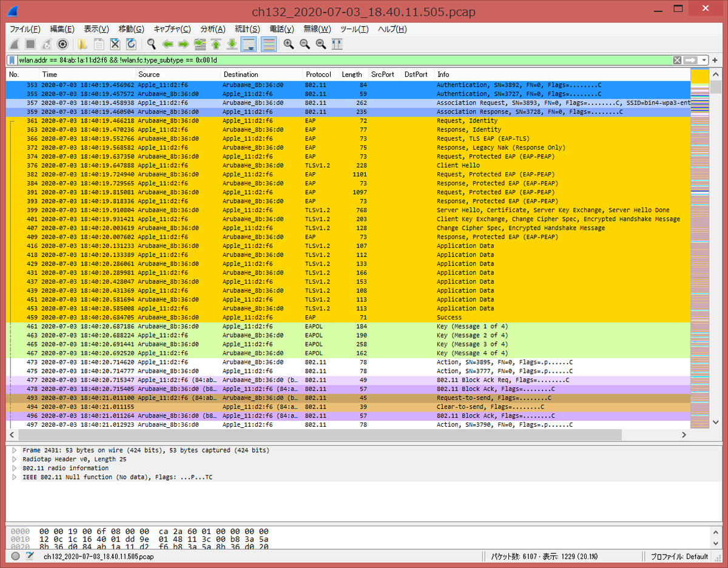Click the プロファイル: Default status entry
The width and height of the screenshot is (728, 568).
[679, 556]
